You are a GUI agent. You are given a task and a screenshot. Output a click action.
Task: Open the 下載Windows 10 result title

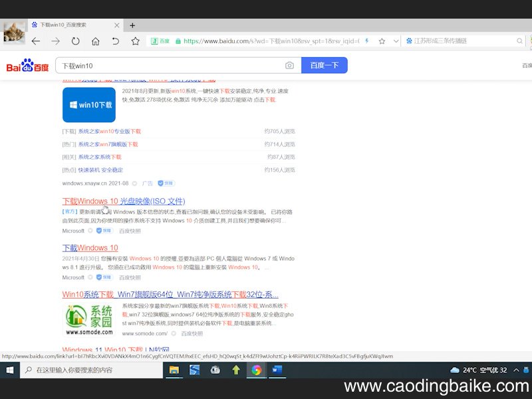[90, 248]
